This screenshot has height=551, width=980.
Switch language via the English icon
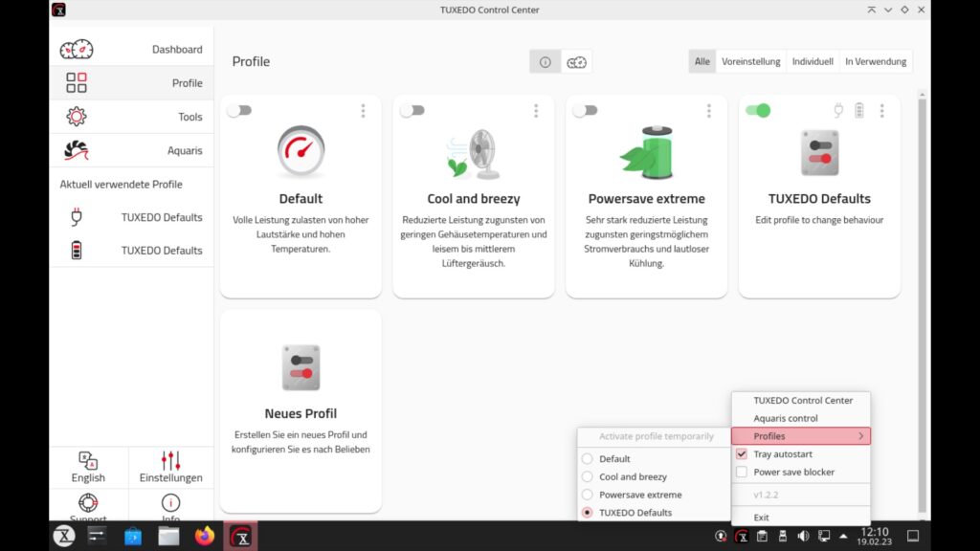88,461
